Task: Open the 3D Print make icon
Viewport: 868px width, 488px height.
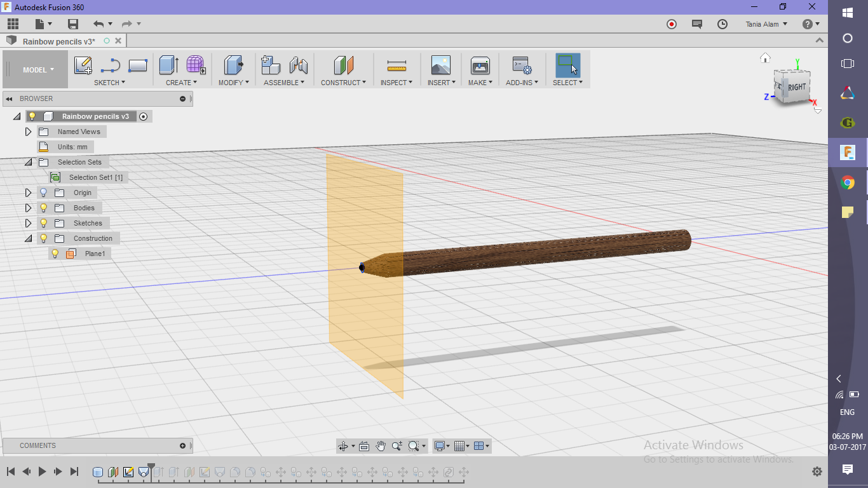Action: (x=480, y=65)
